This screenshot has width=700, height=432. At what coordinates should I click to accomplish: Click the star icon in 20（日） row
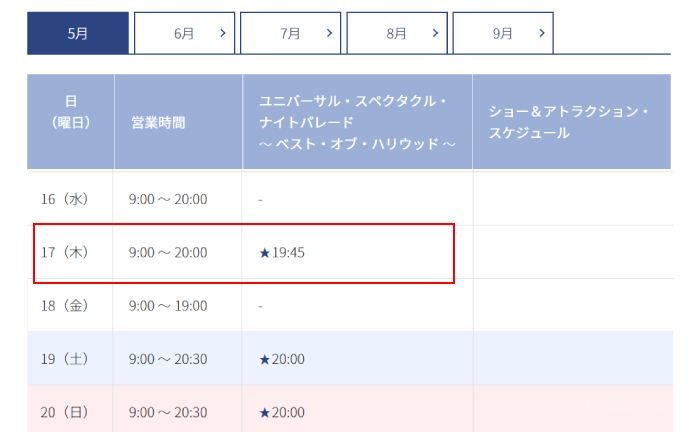click(265, 412)
